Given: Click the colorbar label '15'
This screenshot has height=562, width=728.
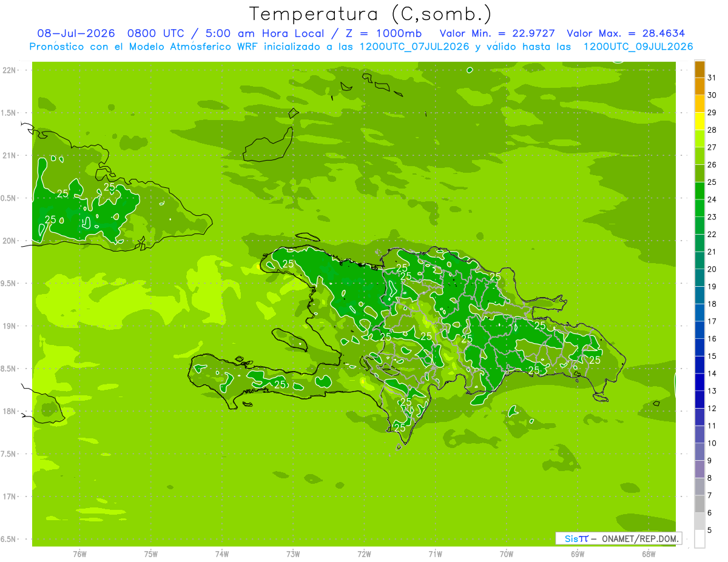Looking at the screenshot, I should [x=712, y=356].
